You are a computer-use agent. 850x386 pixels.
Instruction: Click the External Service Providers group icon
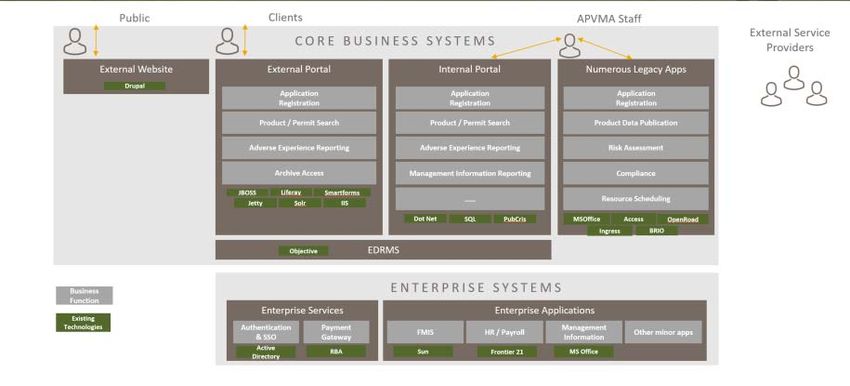794,86
